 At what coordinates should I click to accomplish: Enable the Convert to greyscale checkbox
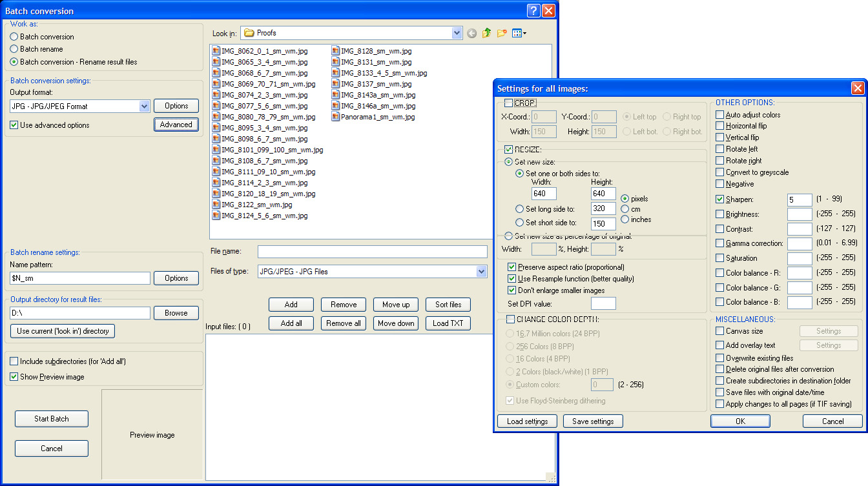[720, 172]
